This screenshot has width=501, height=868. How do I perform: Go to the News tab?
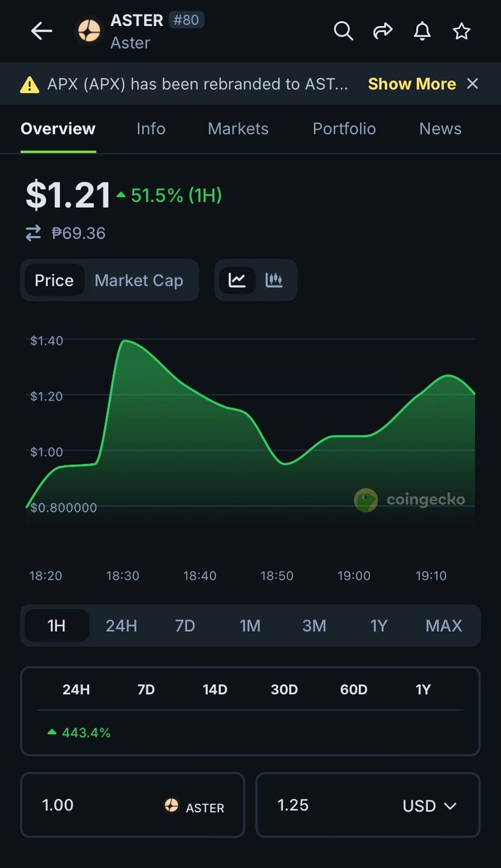click(x=440, y=129)
